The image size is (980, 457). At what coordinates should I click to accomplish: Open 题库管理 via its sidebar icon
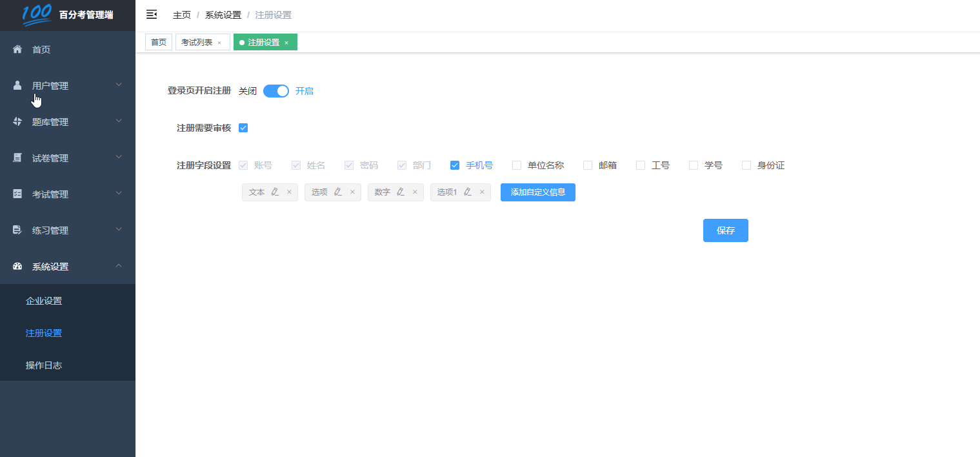(x=16, y=121)
